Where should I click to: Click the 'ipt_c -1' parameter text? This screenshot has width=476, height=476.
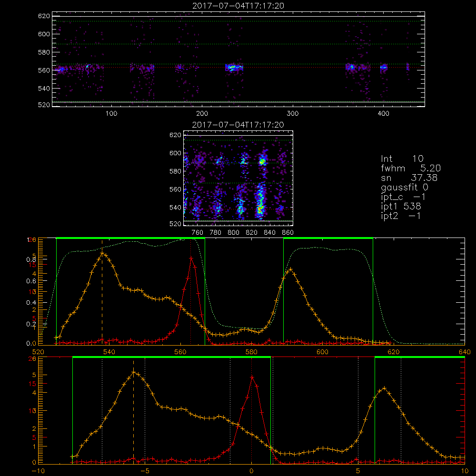point(403,197)
